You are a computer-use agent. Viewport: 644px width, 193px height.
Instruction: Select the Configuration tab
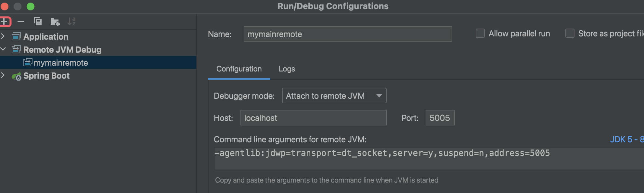click(239, 69)
